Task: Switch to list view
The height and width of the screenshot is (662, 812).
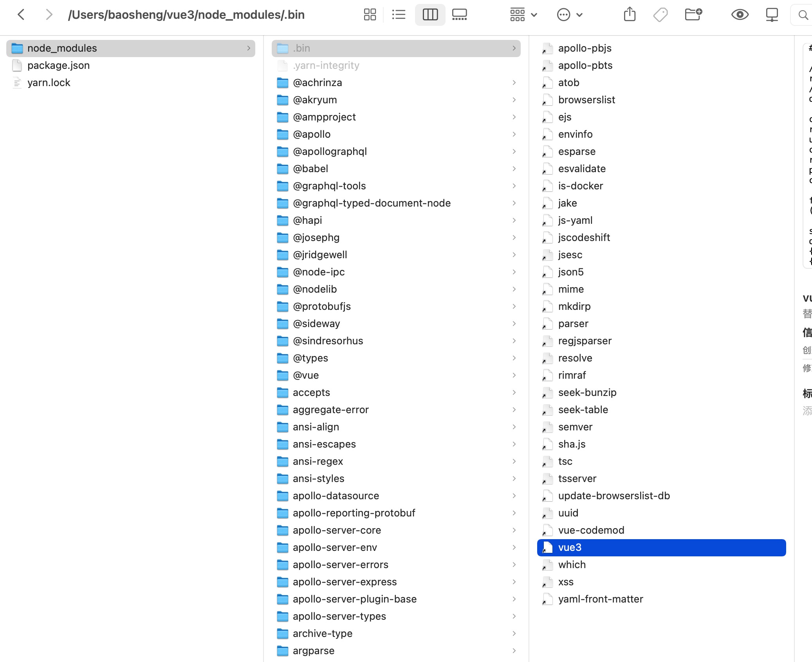Action: [x=399, y=15]
